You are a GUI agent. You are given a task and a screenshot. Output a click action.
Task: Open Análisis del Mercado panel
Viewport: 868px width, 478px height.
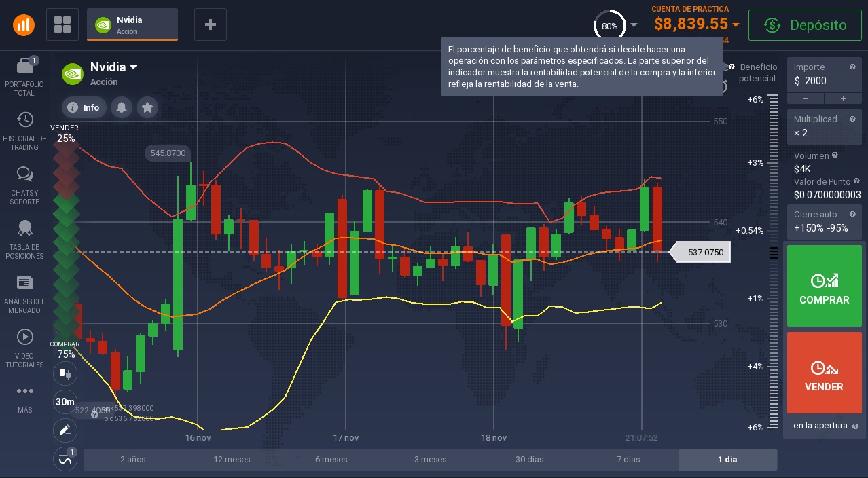click(24, 294)
